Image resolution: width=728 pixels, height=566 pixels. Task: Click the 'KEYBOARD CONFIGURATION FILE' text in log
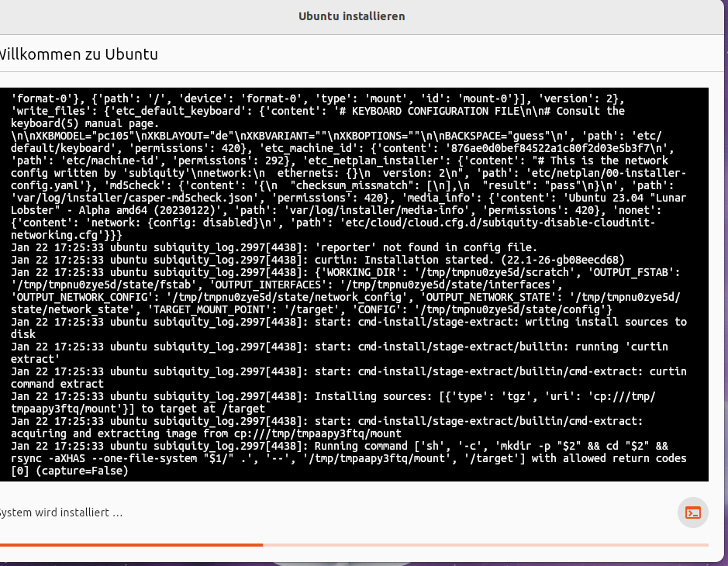(471, 111)
